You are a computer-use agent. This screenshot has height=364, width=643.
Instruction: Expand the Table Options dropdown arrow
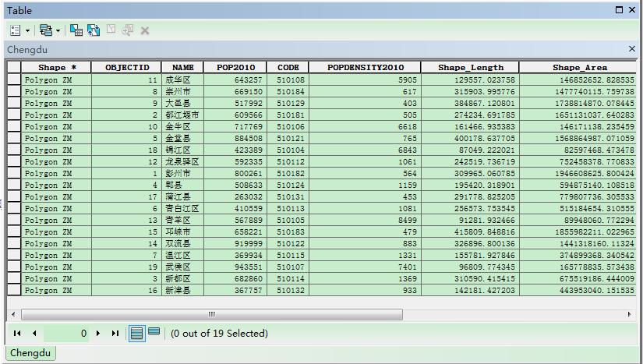pyautogui.click(x=27, y=30)
